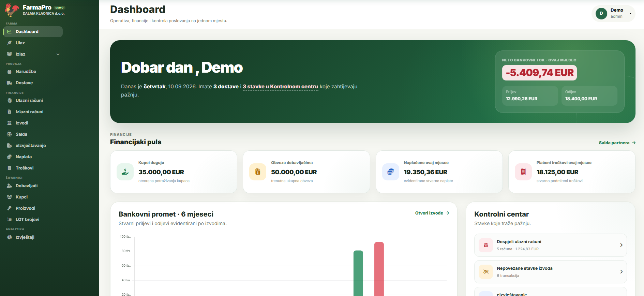
Task: Open Naplata menu item
Action: 33,157
